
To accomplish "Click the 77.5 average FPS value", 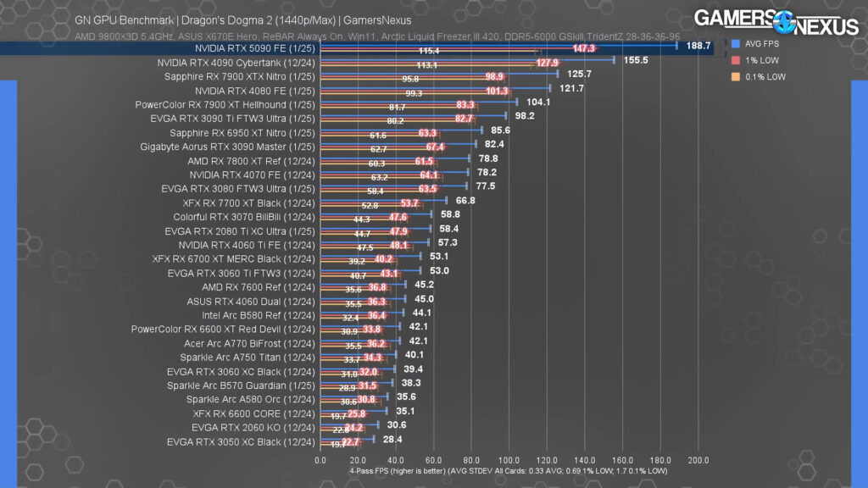I will point(486,186).
